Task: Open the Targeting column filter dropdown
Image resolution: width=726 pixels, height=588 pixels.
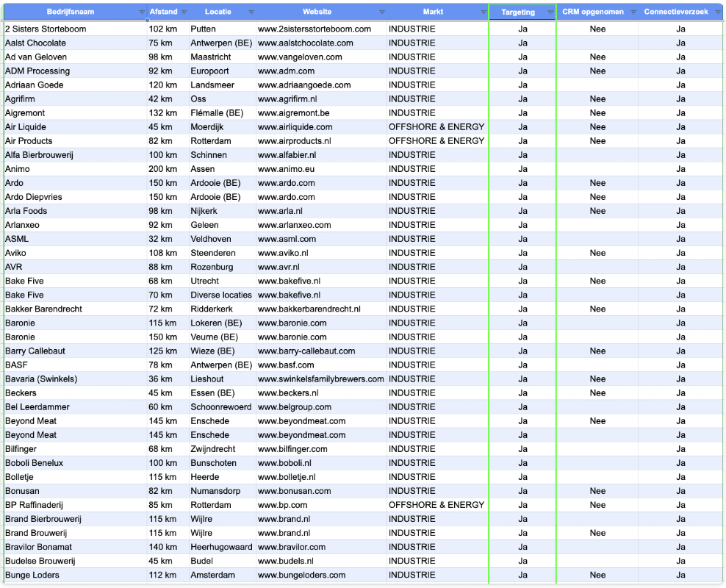Action: click(550, 12)
